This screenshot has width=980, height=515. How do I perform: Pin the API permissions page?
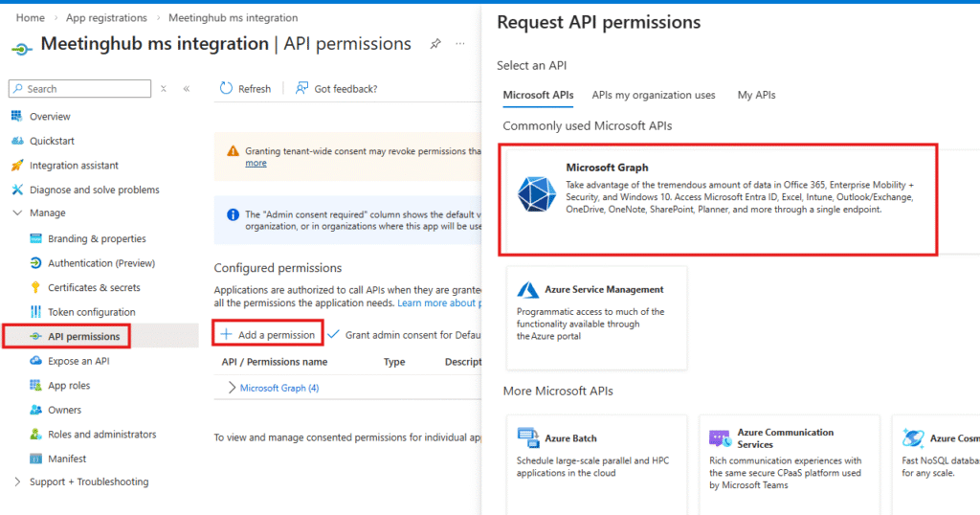tap(435, 44)
